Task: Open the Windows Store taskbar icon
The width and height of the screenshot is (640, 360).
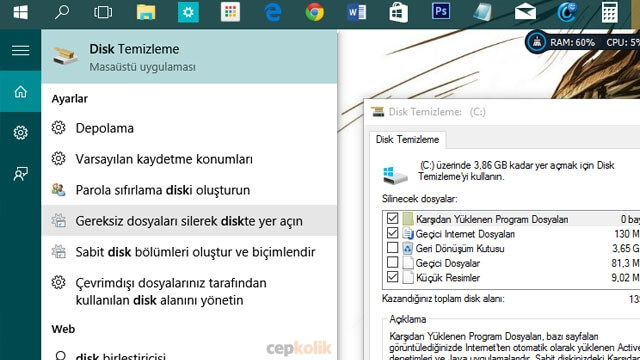Action: [399, 12]
